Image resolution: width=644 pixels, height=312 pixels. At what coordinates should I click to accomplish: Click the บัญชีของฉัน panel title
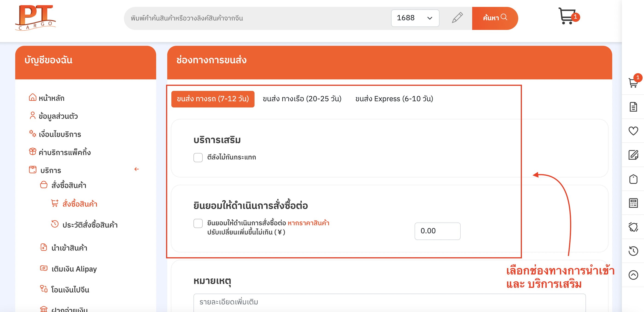pyautogui.click(x=48, y=60)
